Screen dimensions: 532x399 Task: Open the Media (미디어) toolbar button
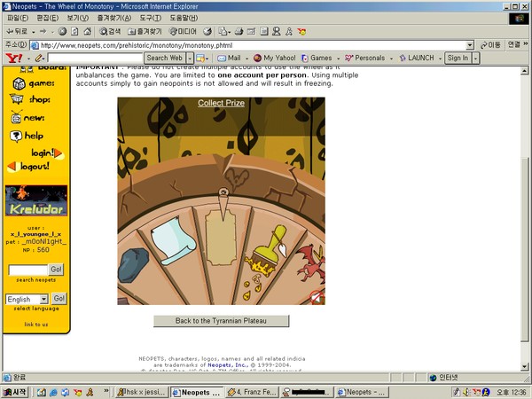click(183, 32)
